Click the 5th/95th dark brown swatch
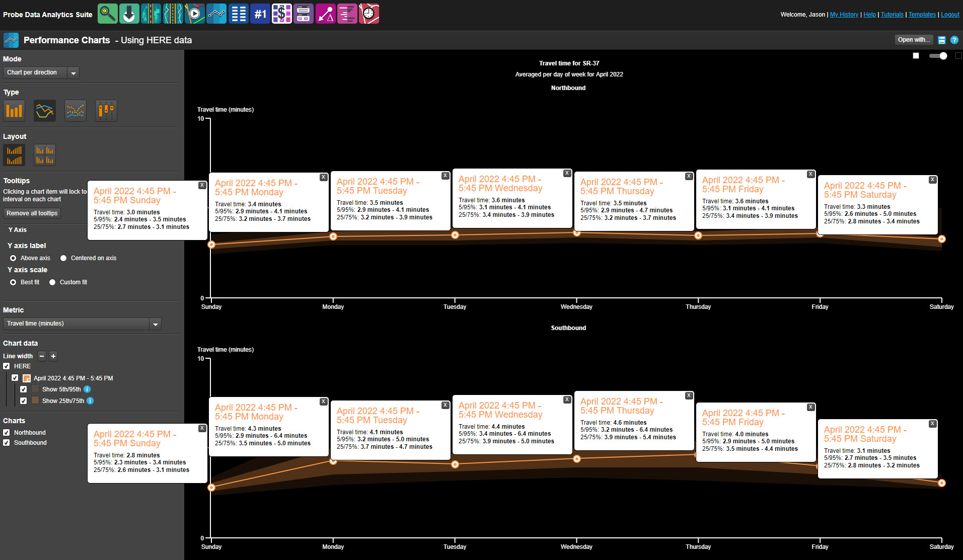963x560 pixels. click(x=35, y=389)
